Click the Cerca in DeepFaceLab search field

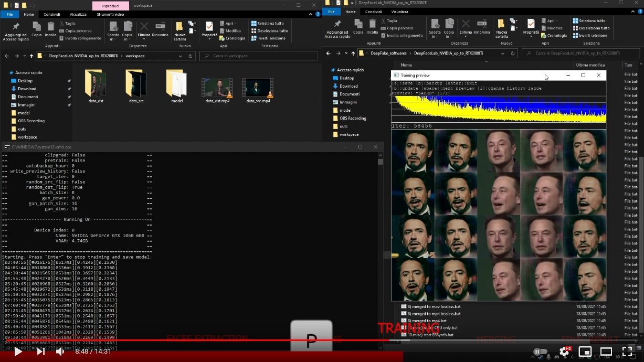(x=581, y=53)
